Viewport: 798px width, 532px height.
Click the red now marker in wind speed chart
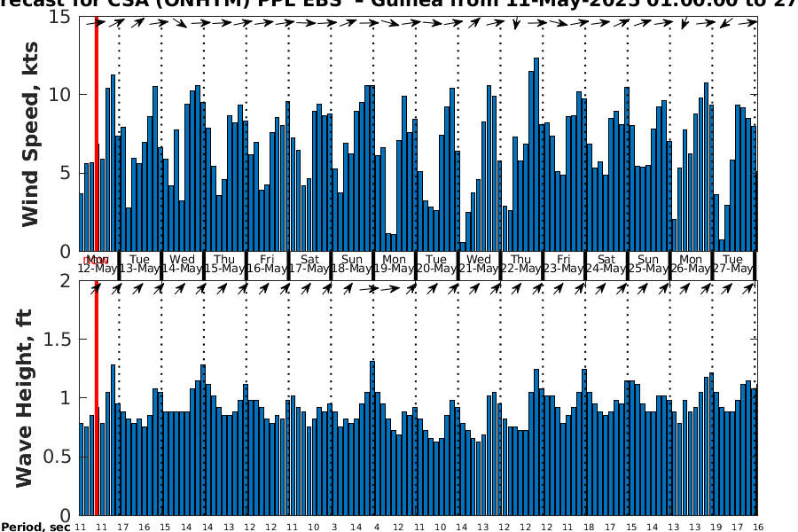(97, 133)
